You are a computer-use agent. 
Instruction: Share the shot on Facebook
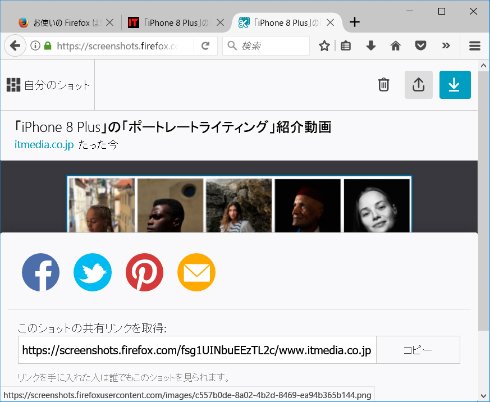click(41, 272)
